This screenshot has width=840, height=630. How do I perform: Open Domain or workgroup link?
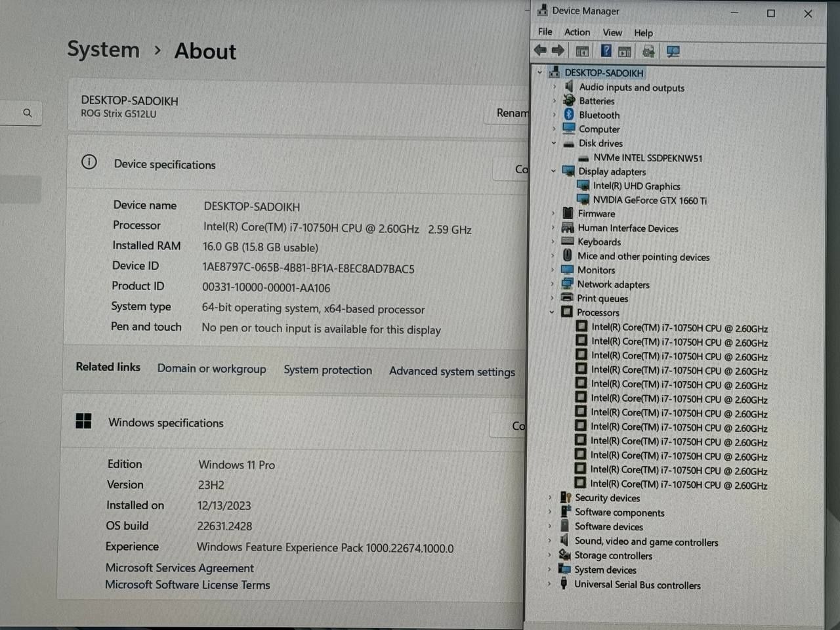(x=211, y=368)
